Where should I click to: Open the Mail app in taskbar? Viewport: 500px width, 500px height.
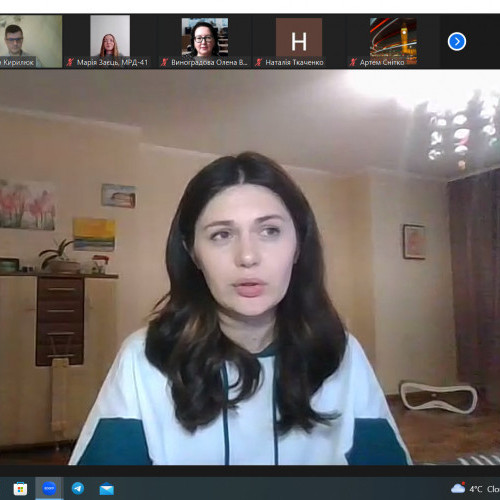[x=107, y=489]
